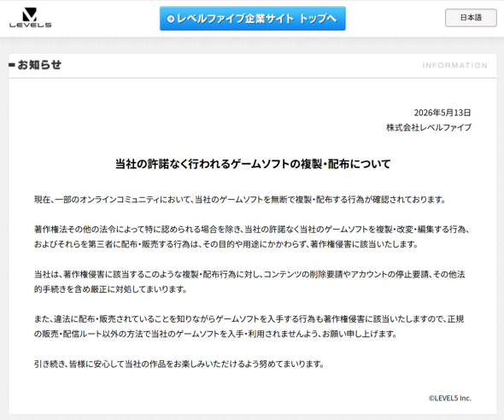
Task: Click the LEVEL5 logo
Action: click(30, 18)
